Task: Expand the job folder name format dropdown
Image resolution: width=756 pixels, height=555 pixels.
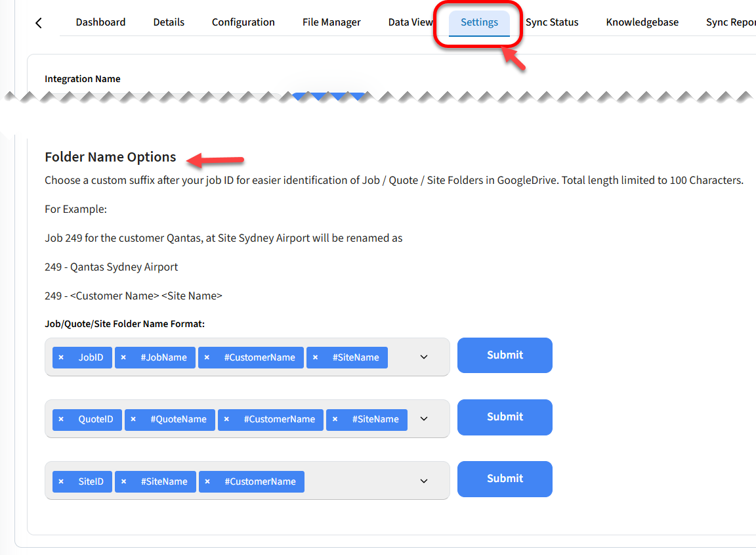Action: (424, 357)
